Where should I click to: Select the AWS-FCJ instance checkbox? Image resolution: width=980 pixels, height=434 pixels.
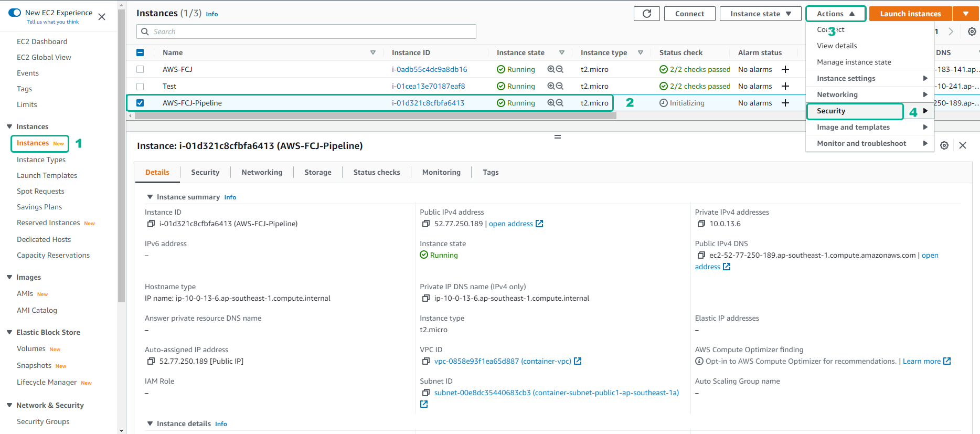pyautogui.click(x=140, y=69)
